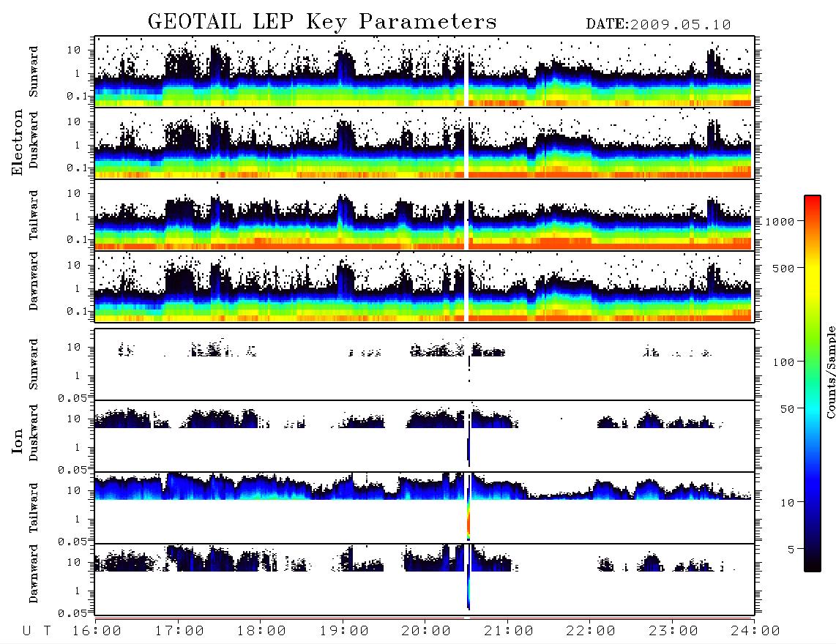The image size is (836, 644).
Task: Select the date label 'DATE:2009.05.10'
Action: [x=658, y=25]
